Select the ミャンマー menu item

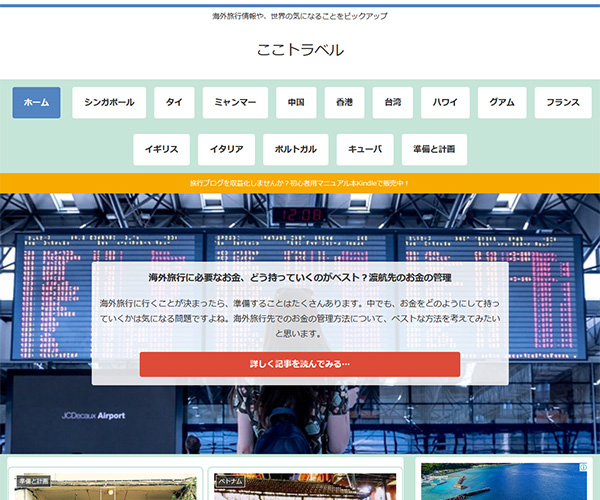coord(235,103)
